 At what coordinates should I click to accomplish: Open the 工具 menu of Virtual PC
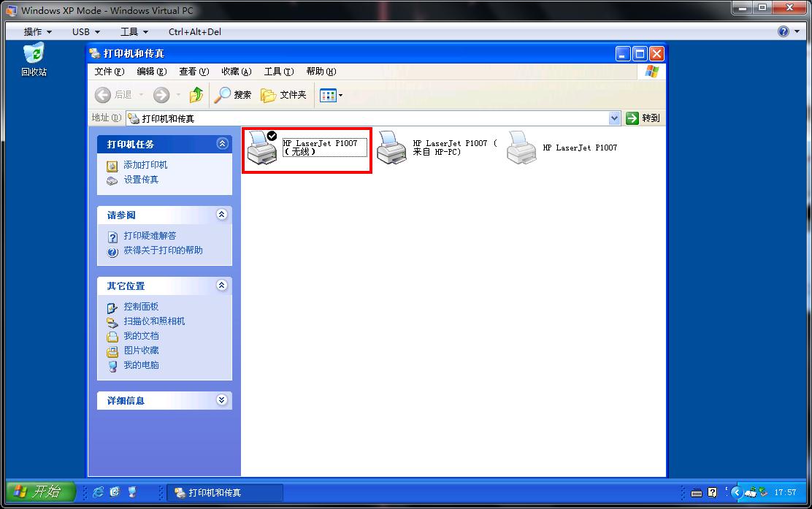click(x=134, y=31)
